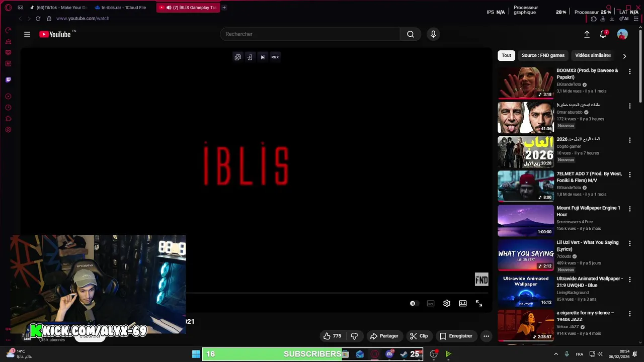Dislike the video
This screenshot has height=362, width=644.
[x=354, y=336]
